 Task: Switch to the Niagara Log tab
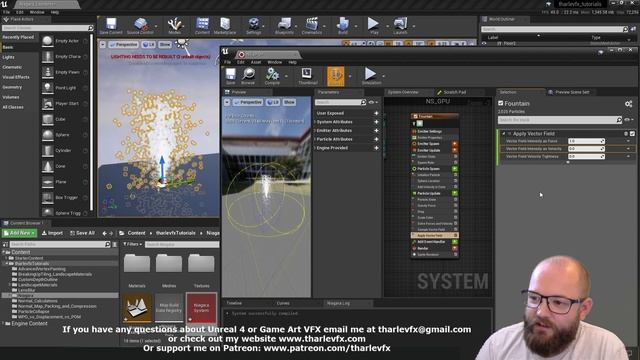click(338, 303)
